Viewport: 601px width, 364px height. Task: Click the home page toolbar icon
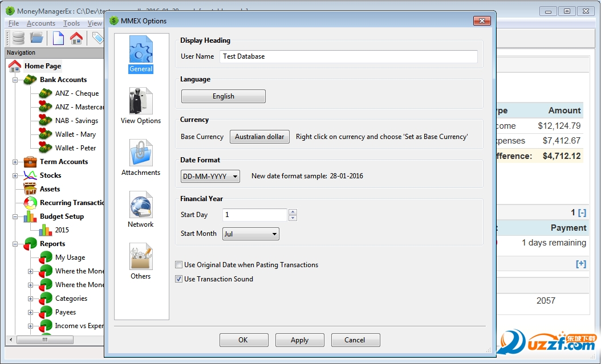point(76,38)
